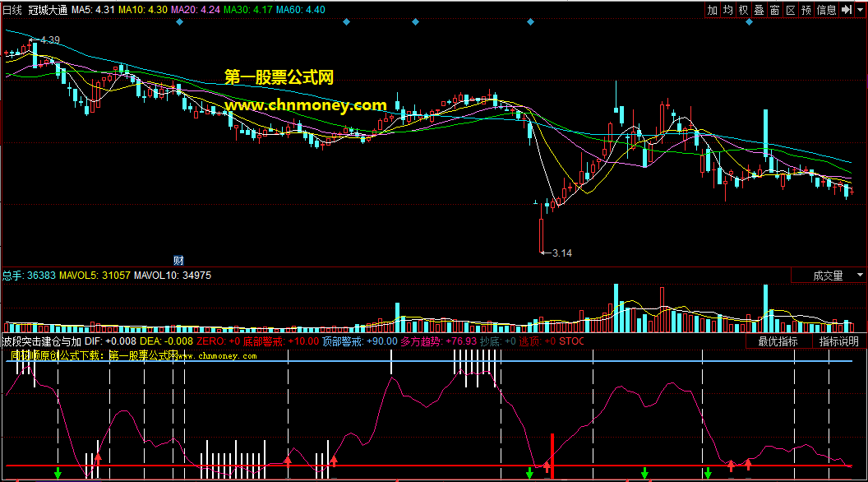Select the 日线 period label
The image size is (868, 482).
click(x=12, y=10)
